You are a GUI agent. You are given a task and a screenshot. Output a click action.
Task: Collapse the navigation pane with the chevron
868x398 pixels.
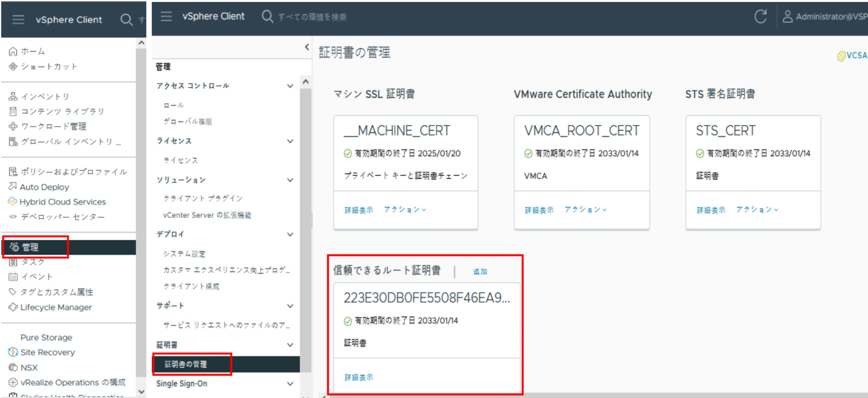tap(306, 47)
